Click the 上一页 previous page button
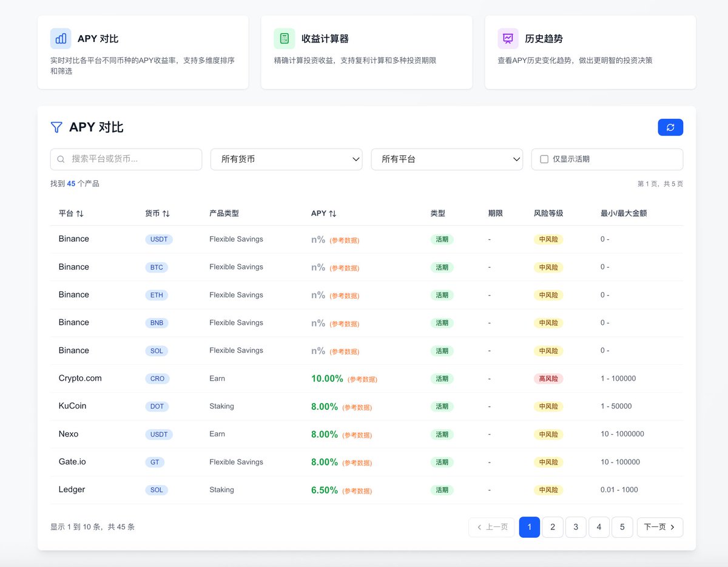 coord(491,527)
